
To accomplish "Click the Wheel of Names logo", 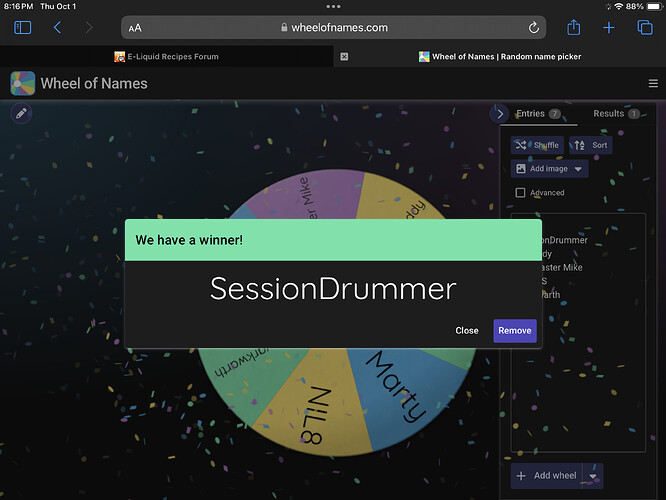I will tap(23, 83).
